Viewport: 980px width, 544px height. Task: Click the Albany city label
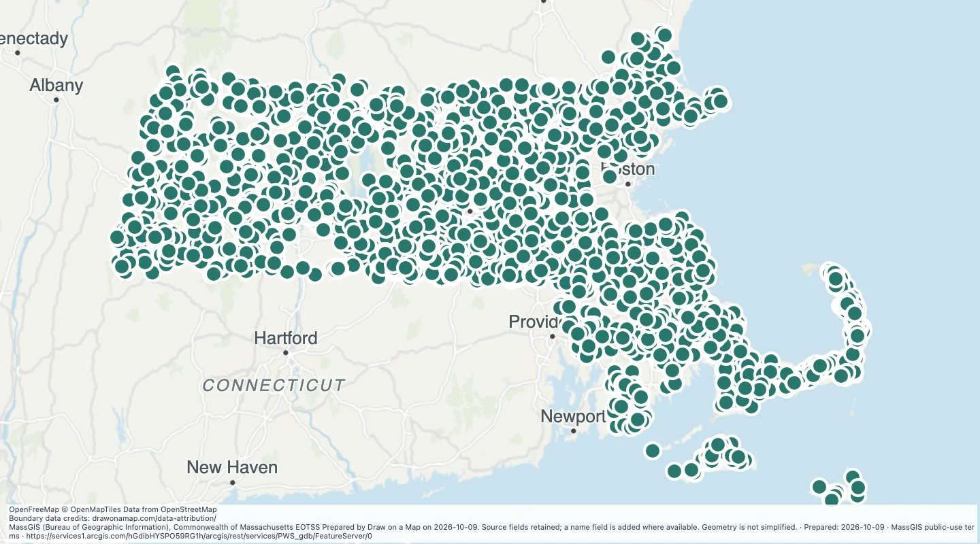pos(56,86)
